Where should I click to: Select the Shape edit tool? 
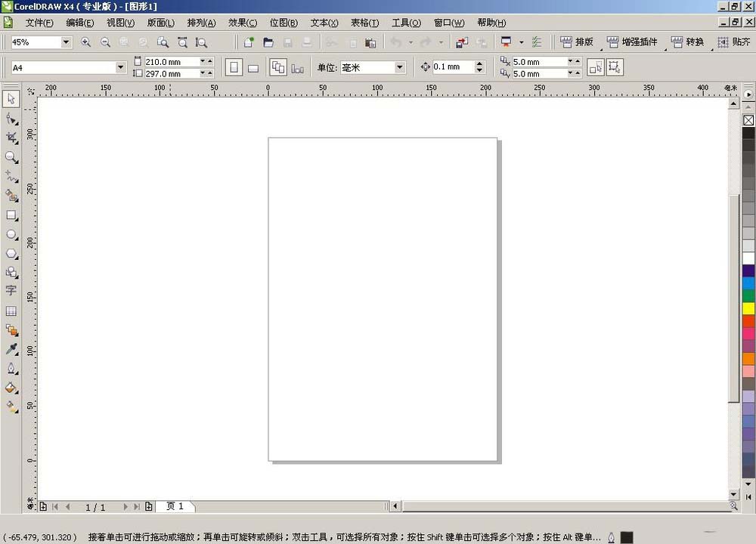11,119
